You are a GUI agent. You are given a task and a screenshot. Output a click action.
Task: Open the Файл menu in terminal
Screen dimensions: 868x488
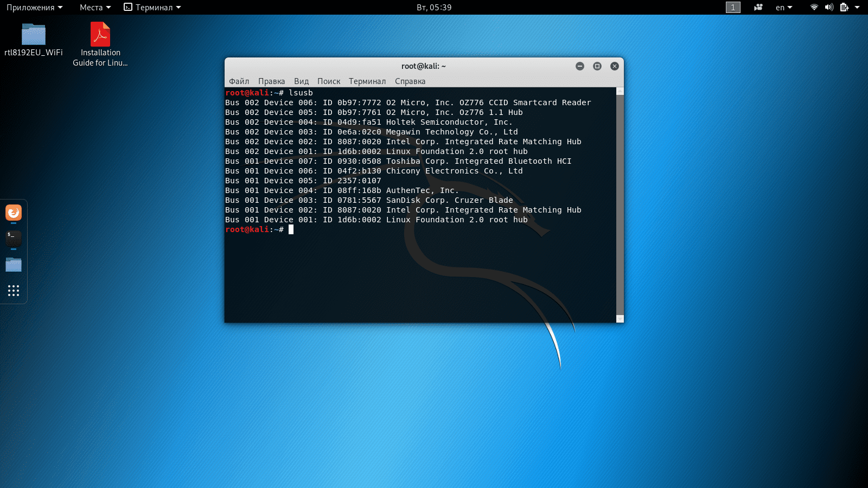pyautogui.click(x=239, y=81)
